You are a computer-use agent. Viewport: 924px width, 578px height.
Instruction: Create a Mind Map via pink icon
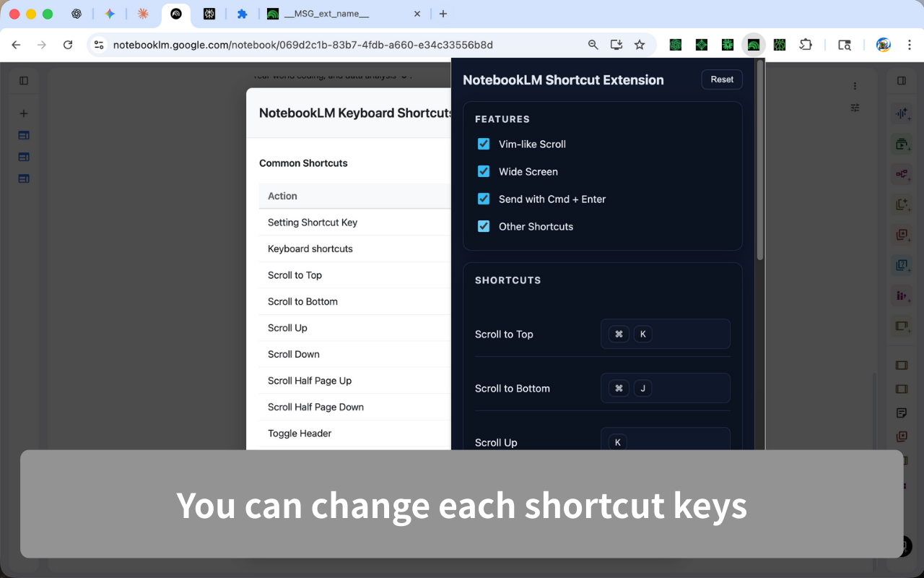(902, 174)
